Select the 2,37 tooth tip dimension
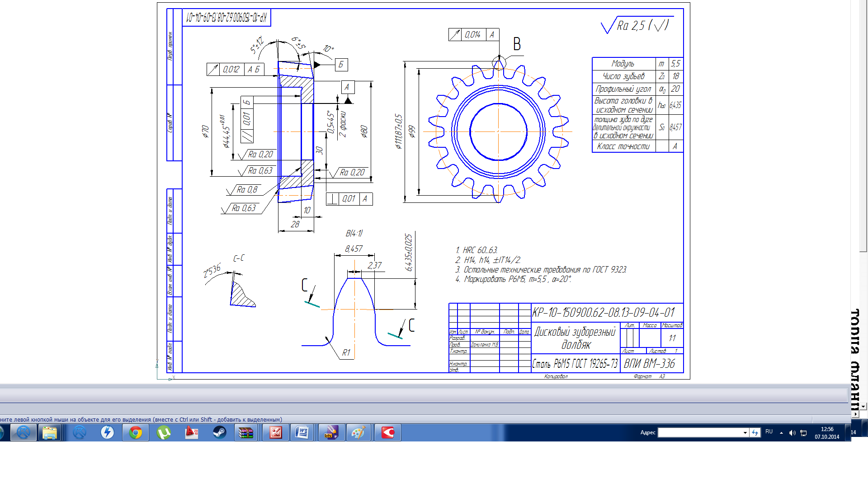Viewport: 868px width, 488px height. pyautogui.click(x=374, y=265)
